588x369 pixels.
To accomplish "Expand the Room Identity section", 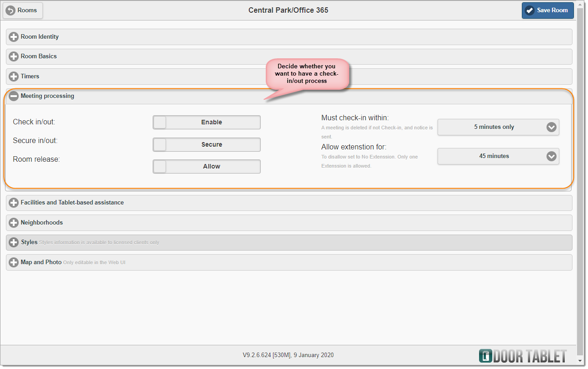I will (x=289, y=37).
